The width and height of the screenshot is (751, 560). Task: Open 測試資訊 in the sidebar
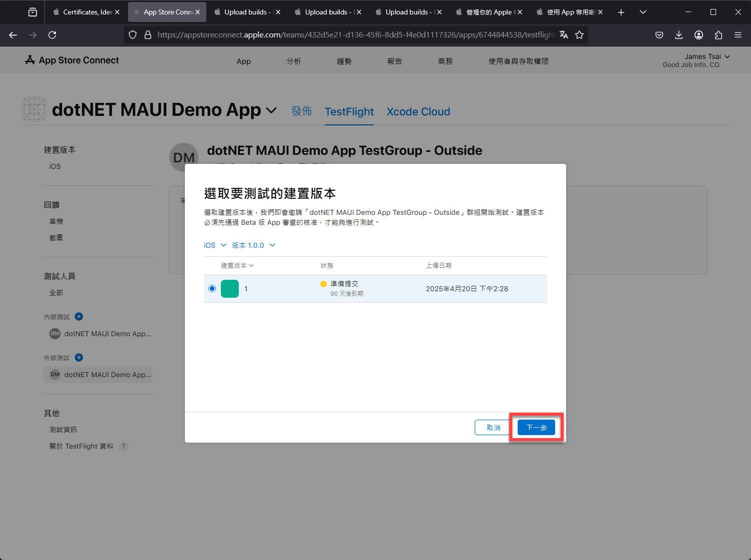pos(63,430)
